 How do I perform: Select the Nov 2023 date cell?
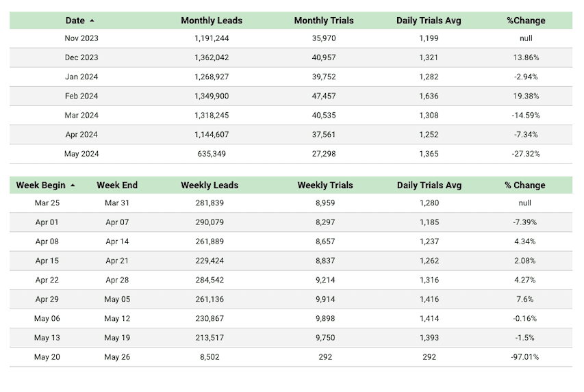click(x=81, y=38)
